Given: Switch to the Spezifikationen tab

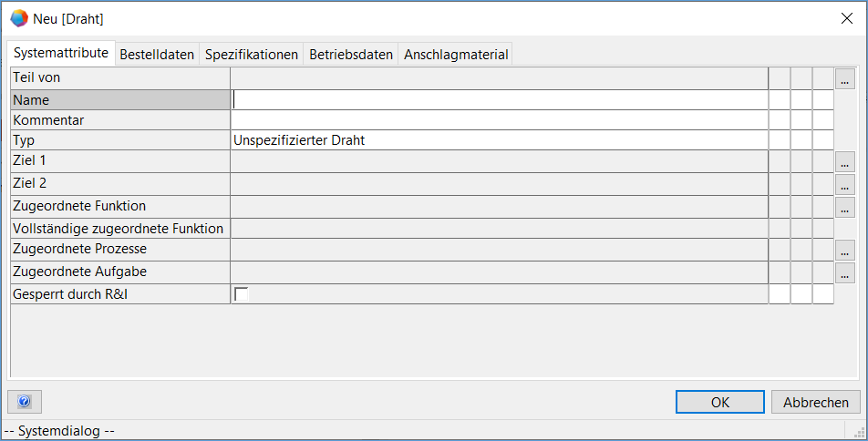Looking at the screenshot, I should click(252, 55).
